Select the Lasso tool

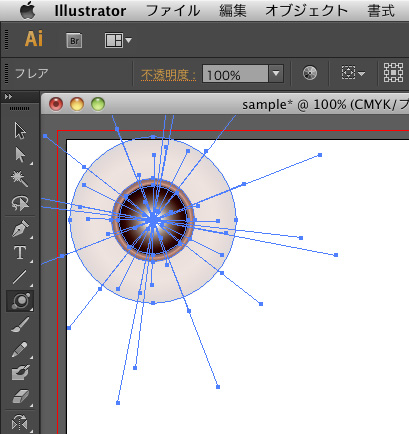pos(20,203)
